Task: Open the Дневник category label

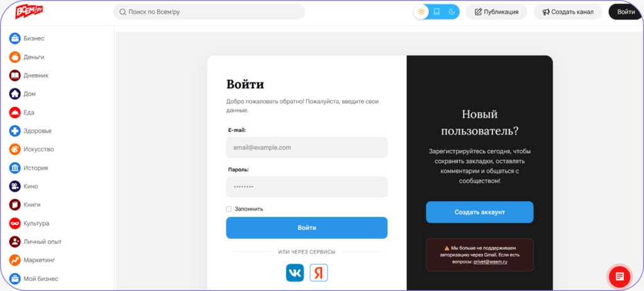Action: [x=36, y=75]
